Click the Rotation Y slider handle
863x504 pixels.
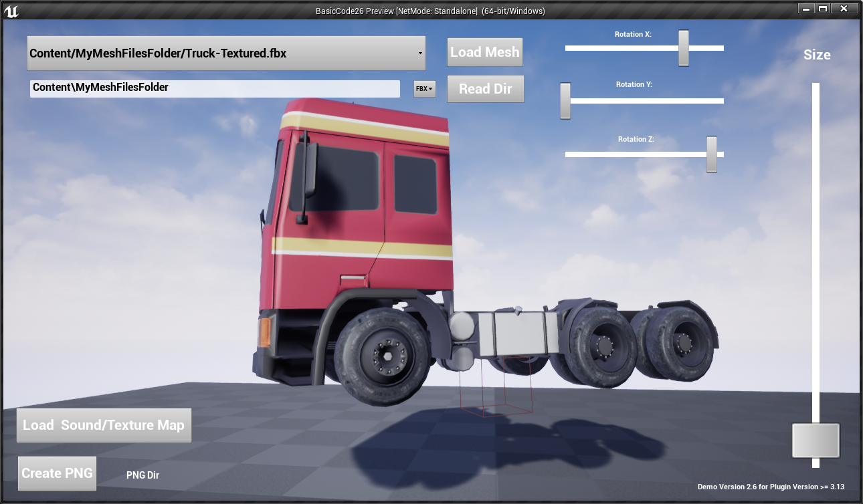[565, 101]
